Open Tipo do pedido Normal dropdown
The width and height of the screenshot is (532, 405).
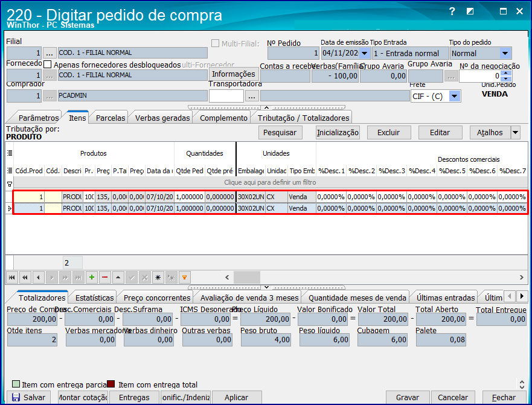tap(505, 53)
